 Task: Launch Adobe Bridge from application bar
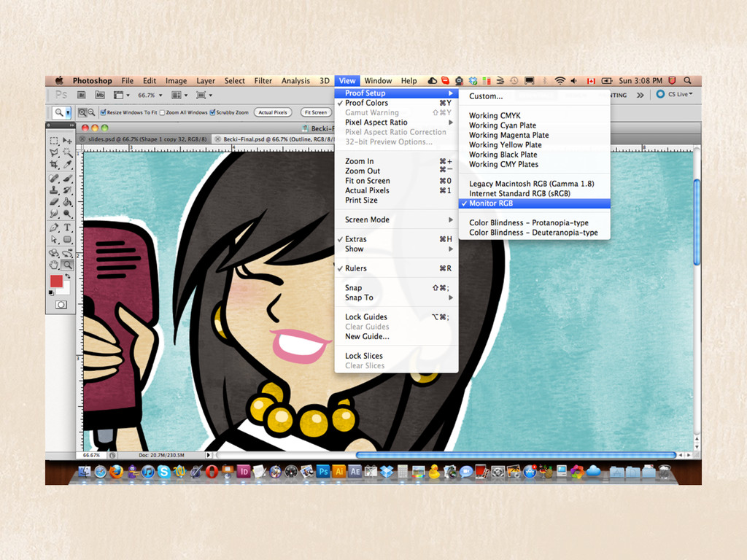82,95
